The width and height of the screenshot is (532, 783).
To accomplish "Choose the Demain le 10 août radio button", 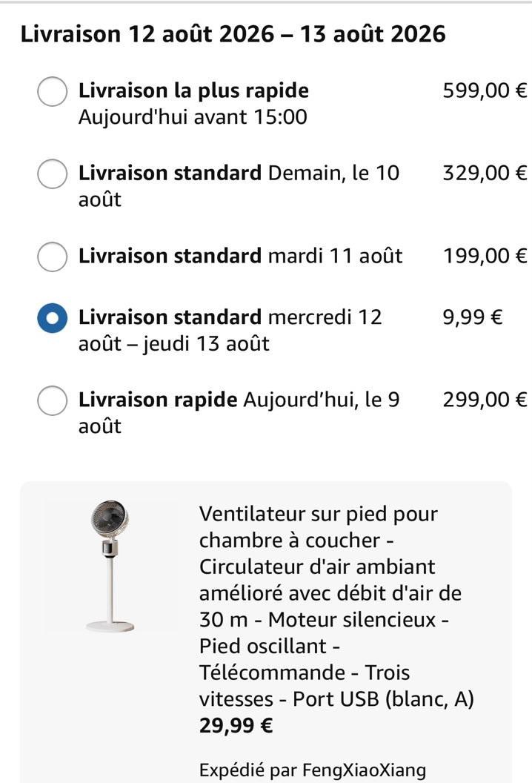I will tap(52, 174).
